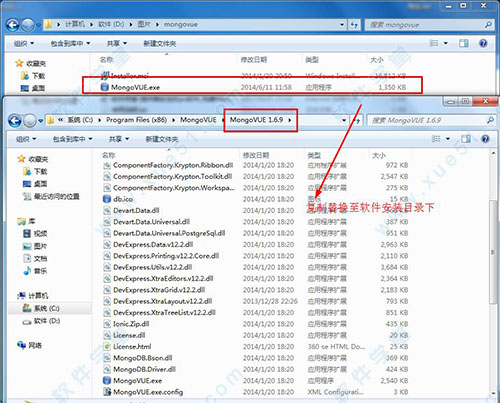Select MongoVUE.exe icon in the front window
500x403 pixels.
[107, 380]
